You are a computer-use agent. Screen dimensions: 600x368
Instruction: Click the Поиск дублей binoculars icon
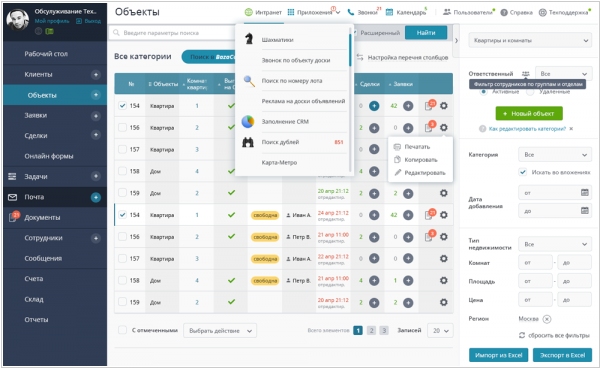pos(248,142)
